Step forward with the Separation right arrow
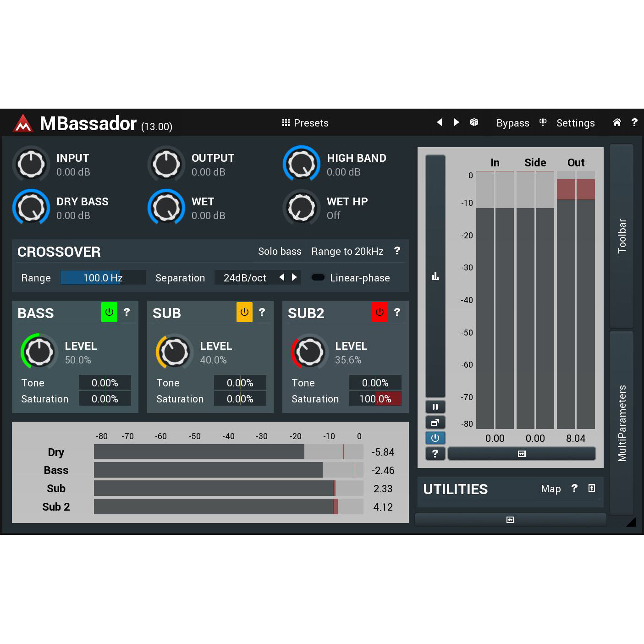Image resolution: width=644 pixels, height=644 pixels. [294, 277]
